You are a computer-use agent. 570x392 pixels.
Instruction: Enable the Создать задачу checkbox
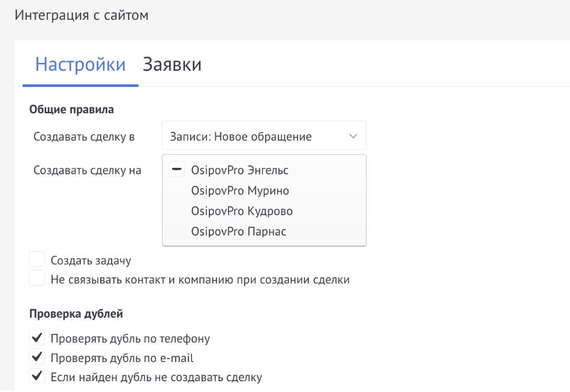[x=37, y=260]
